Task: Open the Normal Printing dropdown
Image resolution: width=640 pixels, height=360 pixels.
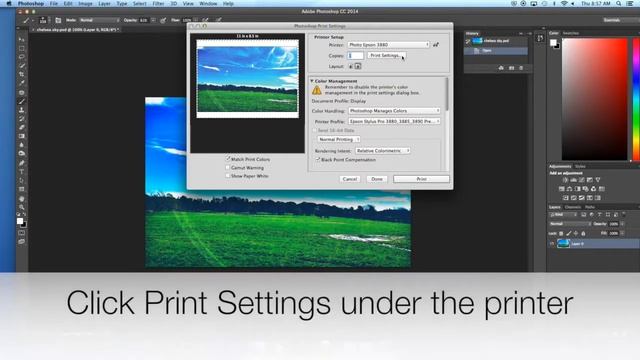Action: [339, 139]
